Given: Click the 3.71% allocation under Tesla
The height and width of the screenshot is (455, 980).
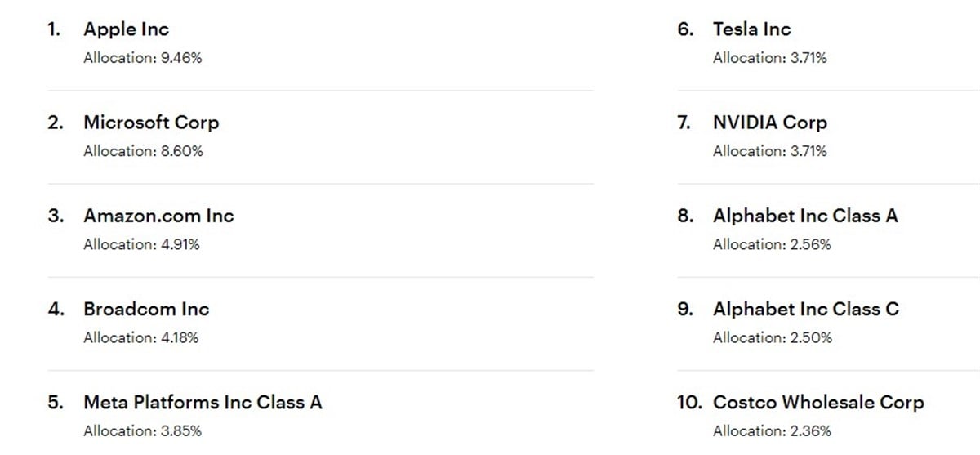Looking at the screenshot, I should [769, 58].
